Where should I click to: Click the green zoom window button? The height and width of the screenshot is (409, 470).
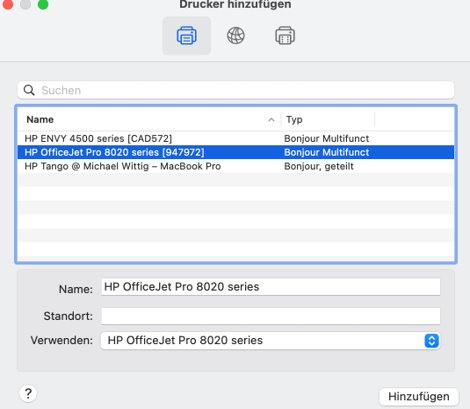[43, 4]
